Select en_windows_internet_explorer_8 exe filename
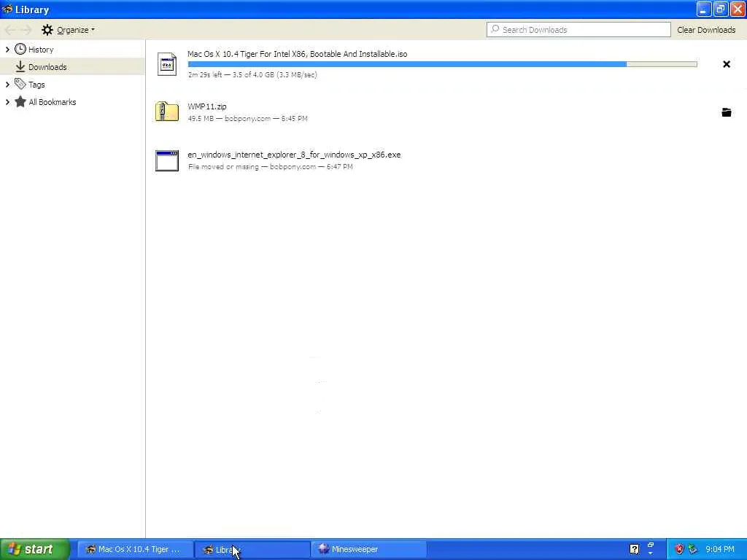The image size is (747, 560). click(x=294, y=155)
